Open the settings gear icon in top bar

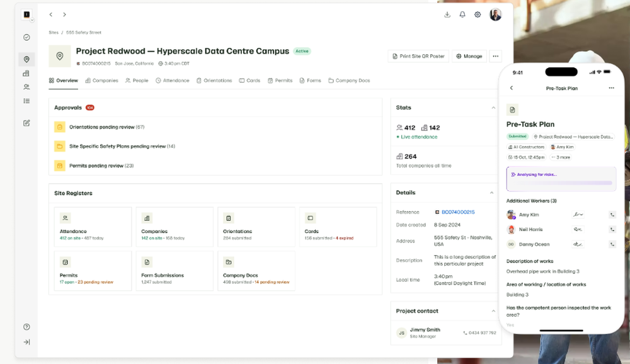tap(478, 14)
